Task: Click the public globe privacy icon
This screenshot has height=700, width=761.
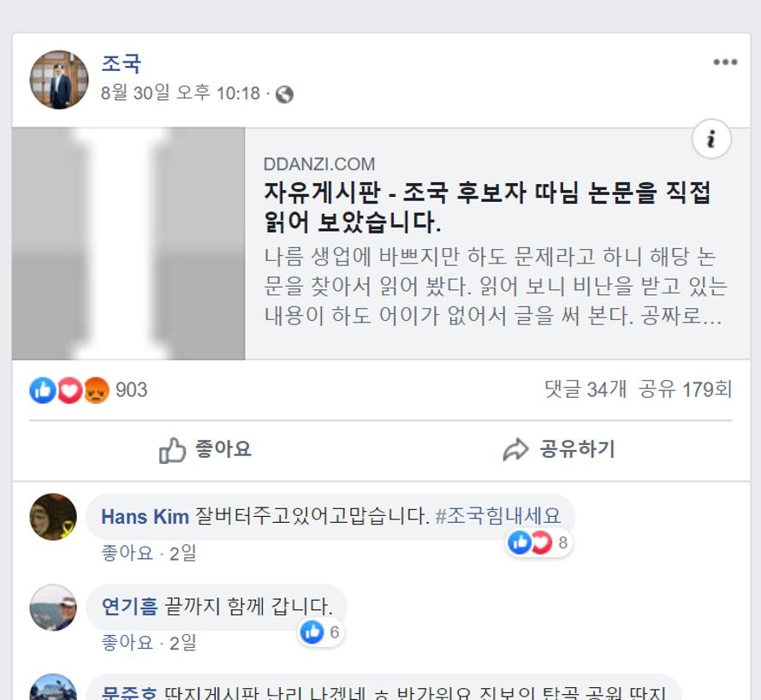Action: point(284,94)
